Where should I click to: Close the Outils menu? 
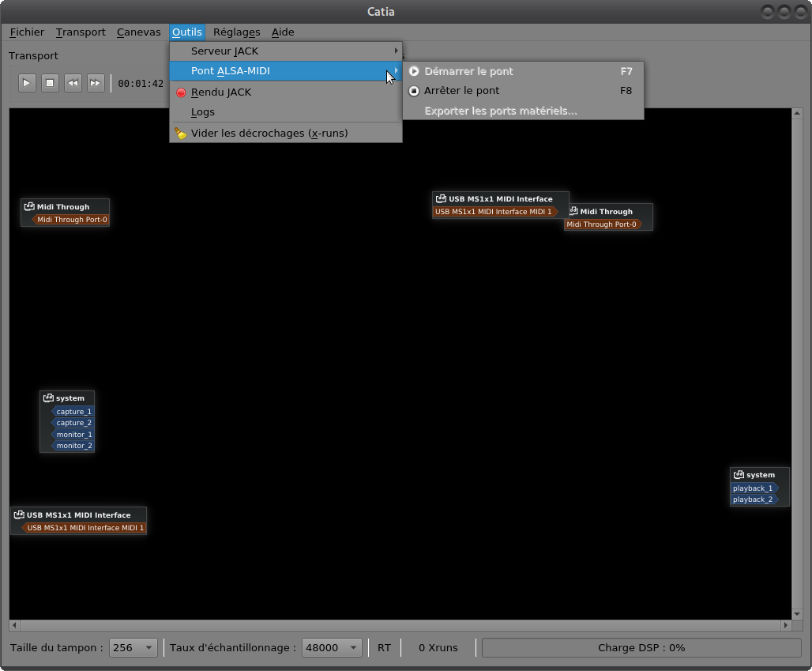pyautogui.click(x=187, y=32)
